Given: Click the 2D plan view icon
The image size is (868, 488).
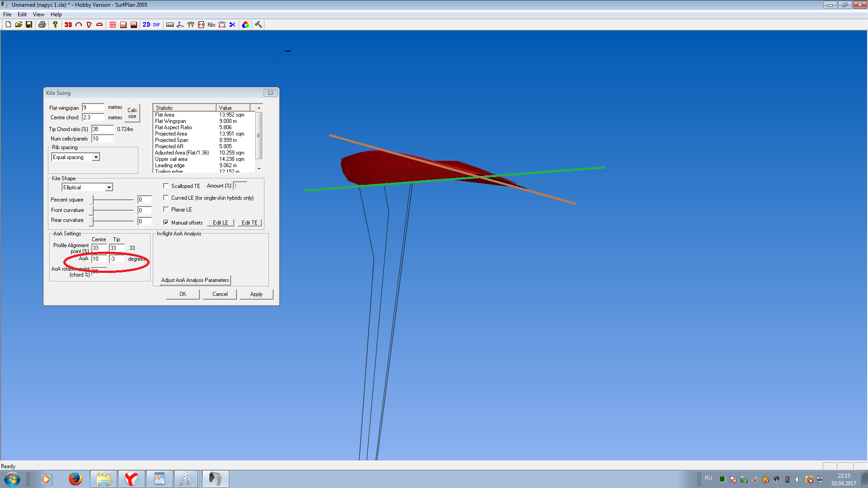Looking at the screenshot, I should [x=146, y=25].
